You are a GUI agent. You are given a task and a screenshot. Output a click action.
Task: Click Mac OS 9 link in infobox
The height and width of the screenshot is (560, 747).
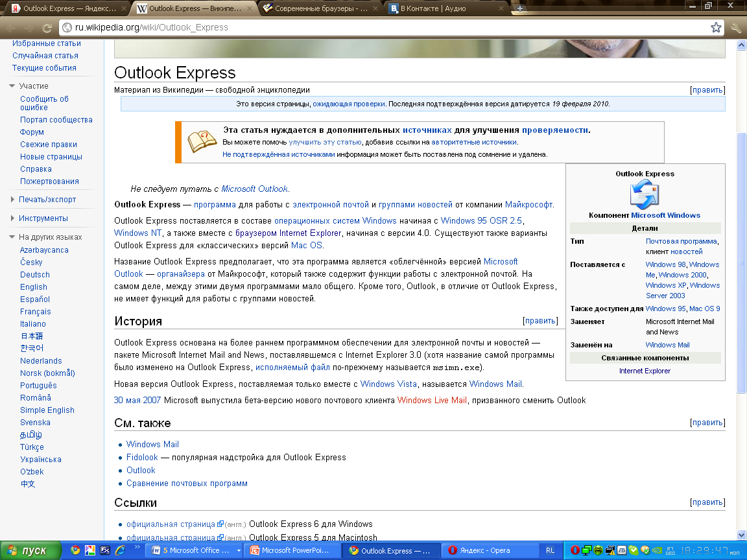pos(705,309)
